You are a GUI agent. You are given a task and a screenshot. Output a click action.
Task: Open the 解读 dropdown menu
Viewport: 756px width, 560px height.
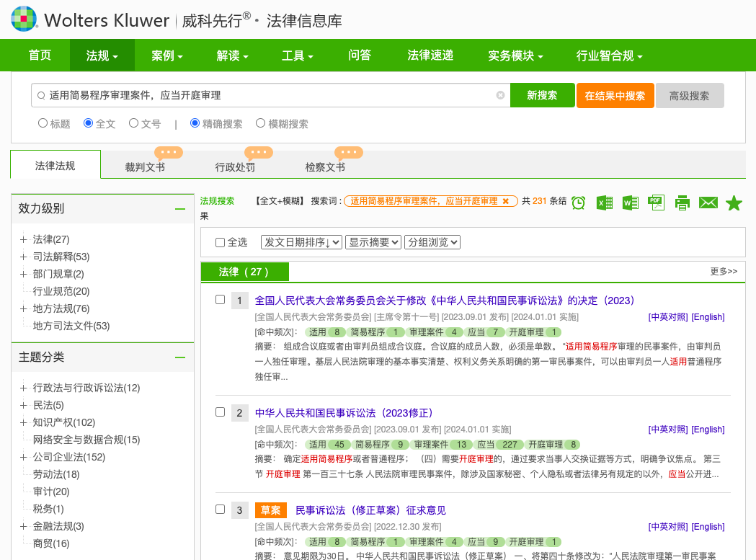point(232,55)
